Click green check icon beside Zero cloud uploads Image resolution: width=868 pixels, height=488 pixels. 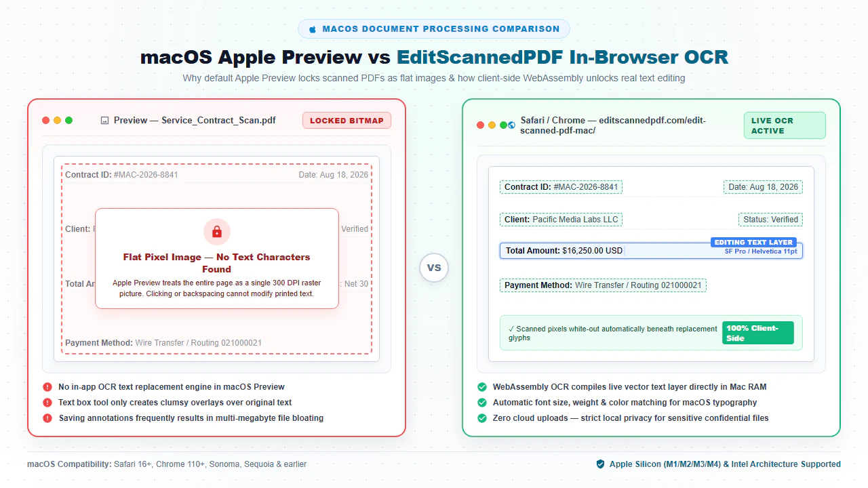click(x=482, y=418)
